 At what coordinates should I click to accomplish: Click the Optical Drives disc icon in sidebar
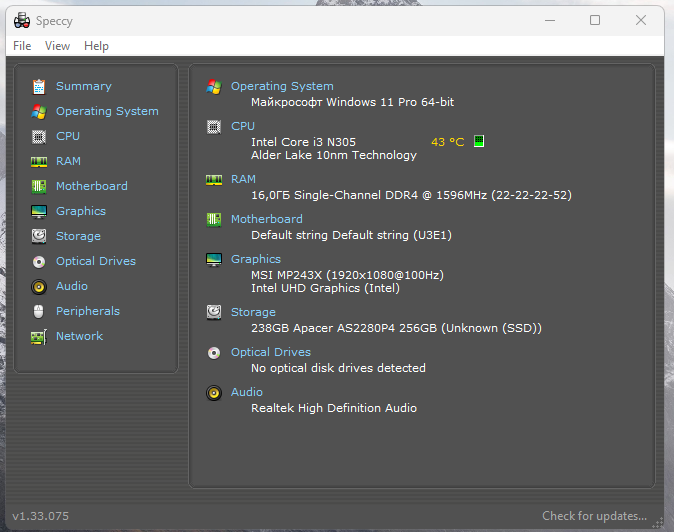click(x=39, y=262)
